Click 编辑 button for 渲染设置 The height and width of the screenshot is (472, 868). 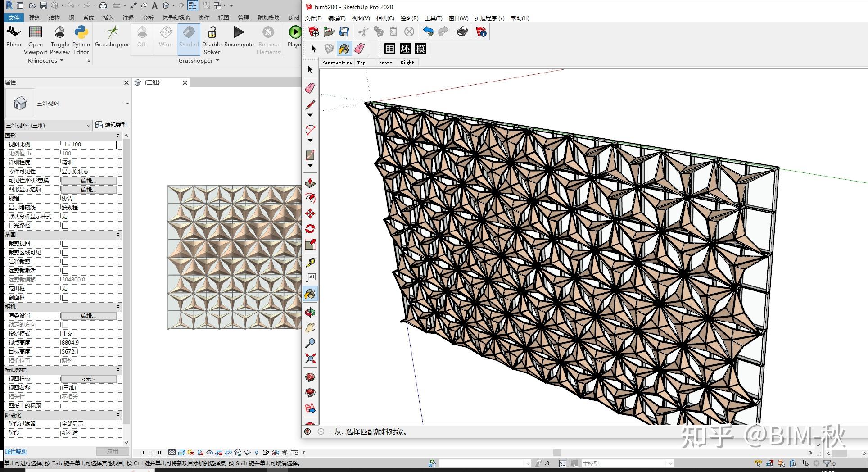(x=88, y=316)
